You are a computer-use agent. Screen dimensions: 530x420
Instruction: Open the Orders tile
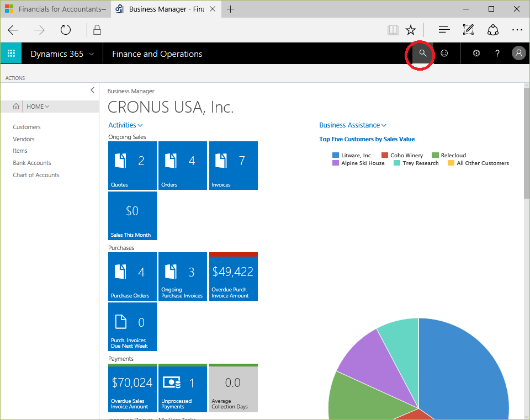pos(183,166)
